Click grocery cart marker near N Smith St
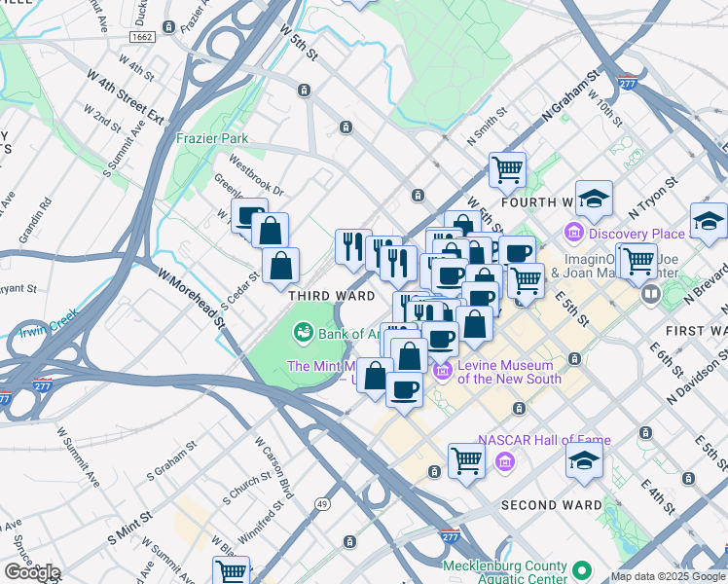728x584 pixels. point(507,170)
